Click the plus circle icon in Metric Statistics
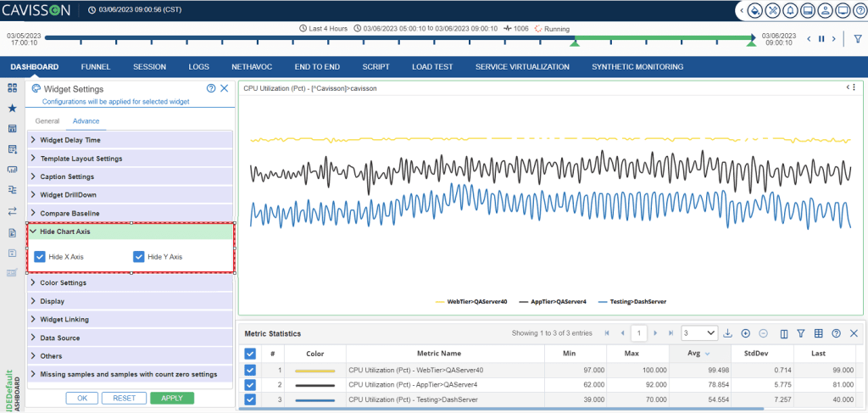 pyautogui.click(x=746, y=333)
